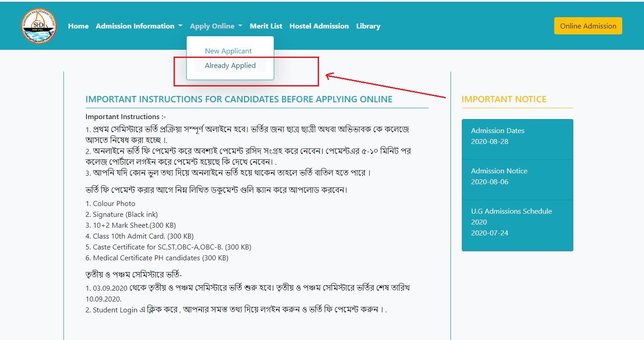Choose the Already Applied option
644x340 pixels.
[230, 66]
